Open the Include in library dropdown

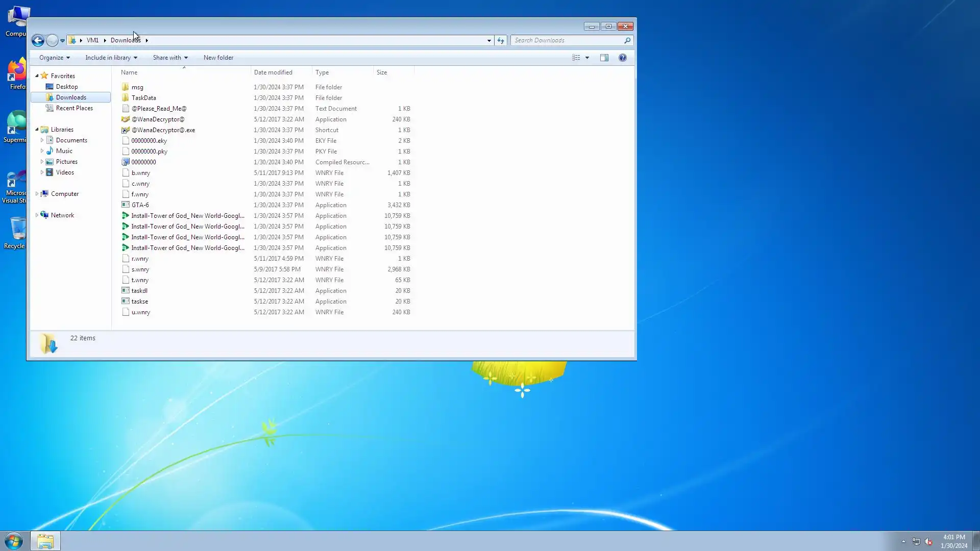click(111, 58)
